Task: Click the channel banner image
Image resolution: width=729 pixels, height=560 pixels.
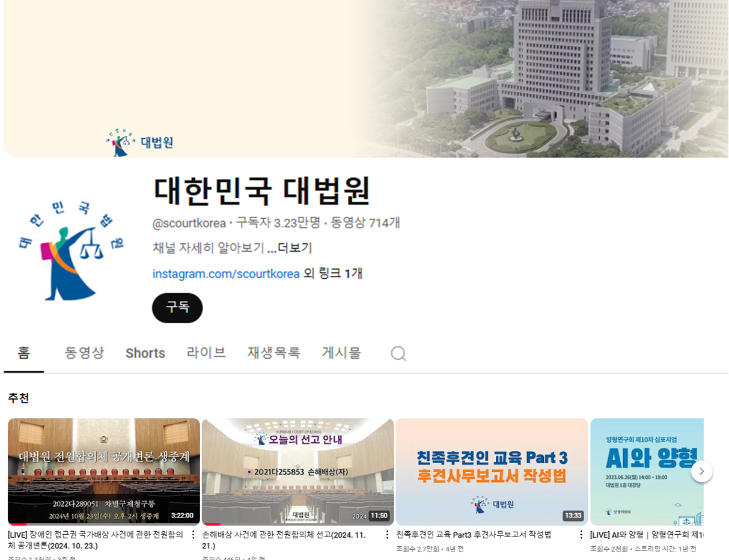Action: click(366, 79)
